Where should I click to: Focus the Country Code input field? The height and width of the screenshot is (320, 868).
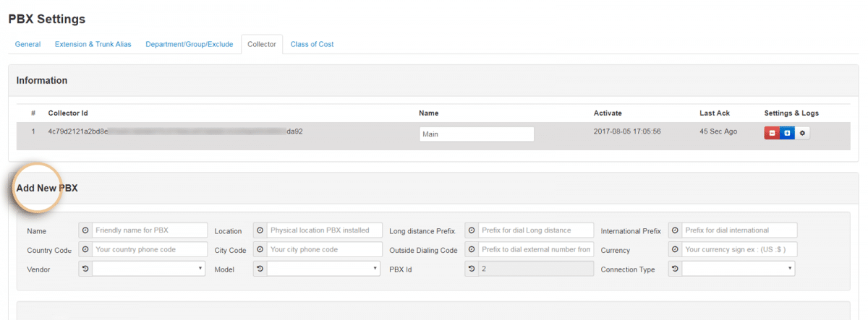point(148,250)
